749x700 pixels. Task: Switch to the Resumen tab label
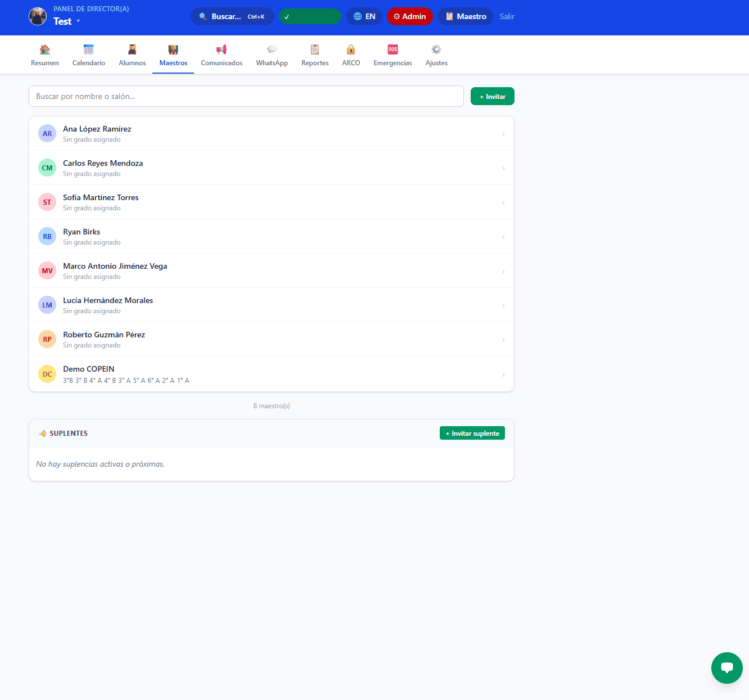45,63
